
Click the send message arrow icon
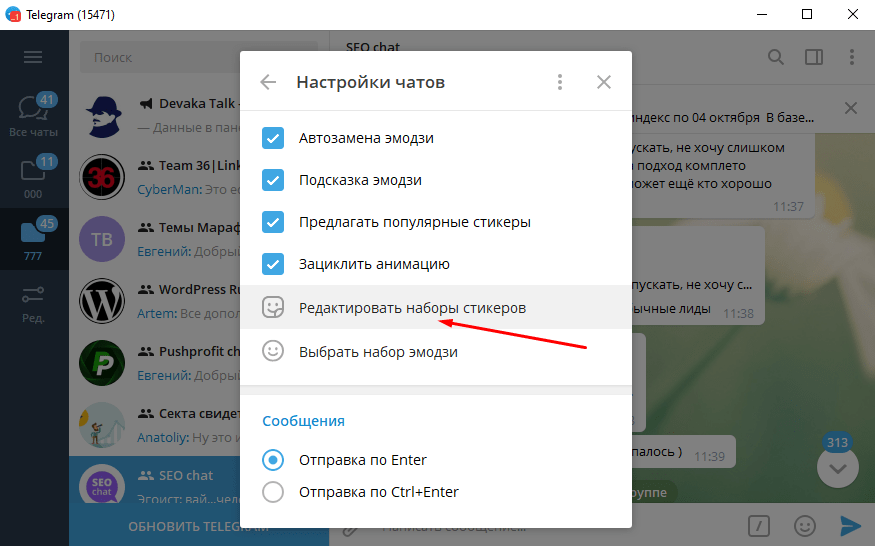[x=850, y=525]
